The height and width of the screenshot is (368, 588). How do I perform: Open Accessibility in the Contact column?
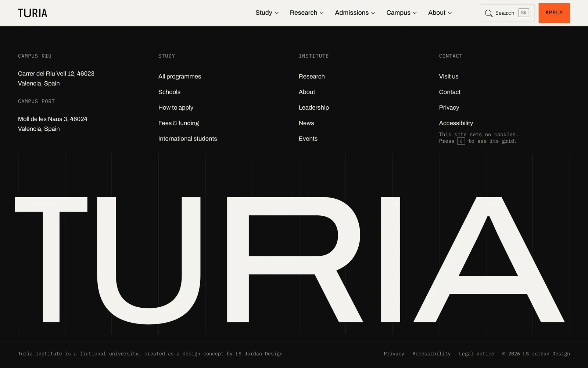(456, 123)
